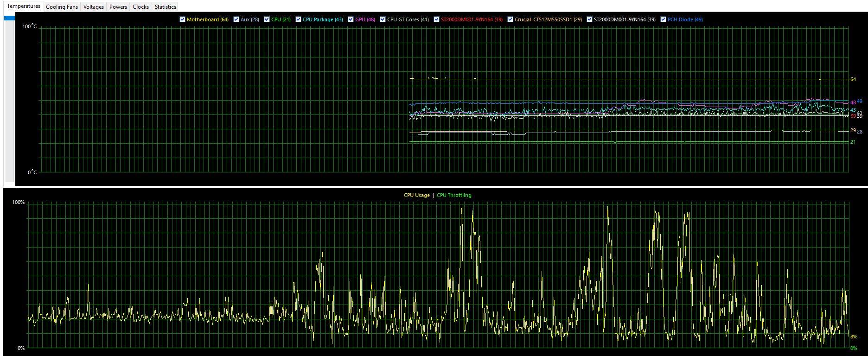Click the yellow 8% CPU usage value
The width and height of the screenshot is (868, 356).
tap(854, 337)
